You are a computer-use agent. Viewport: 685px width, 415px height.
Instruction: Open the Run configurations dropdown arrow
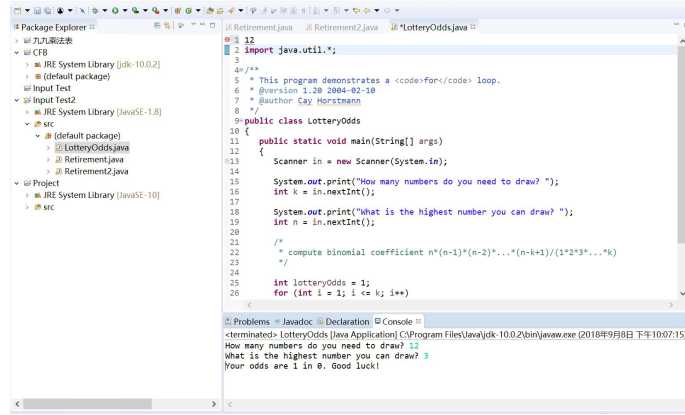click(125, 10)
